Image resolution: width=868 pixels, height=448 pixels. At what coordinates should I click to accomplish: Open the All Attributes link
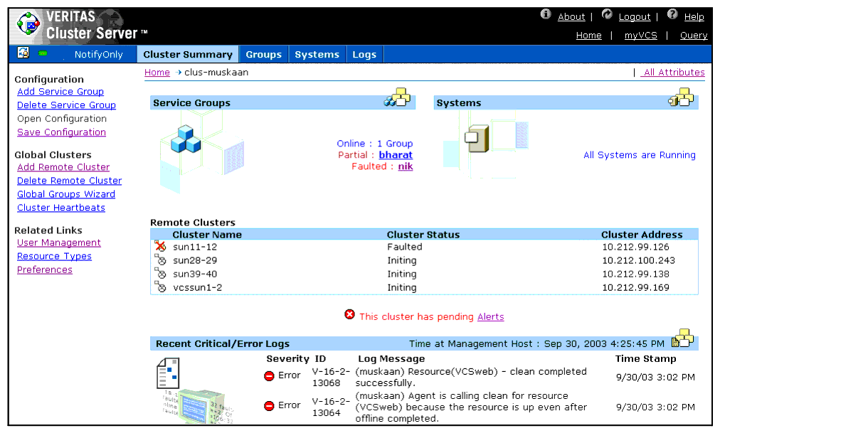672,73
